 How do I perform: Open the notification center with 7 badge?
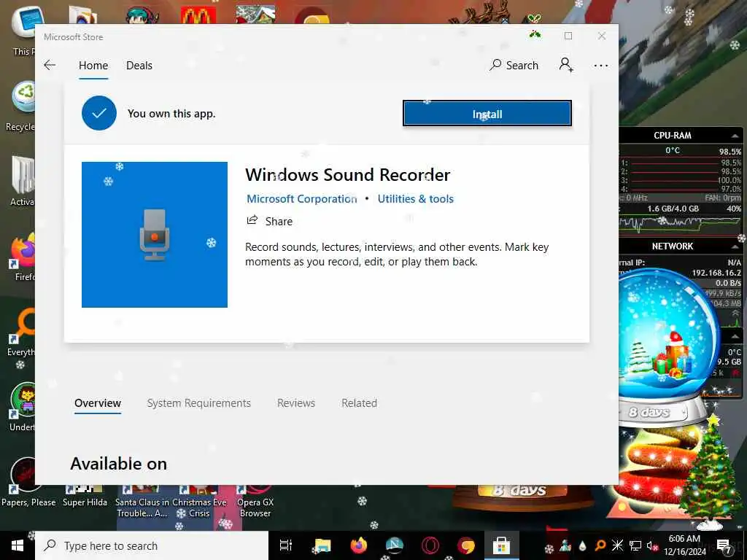point(724,545)
